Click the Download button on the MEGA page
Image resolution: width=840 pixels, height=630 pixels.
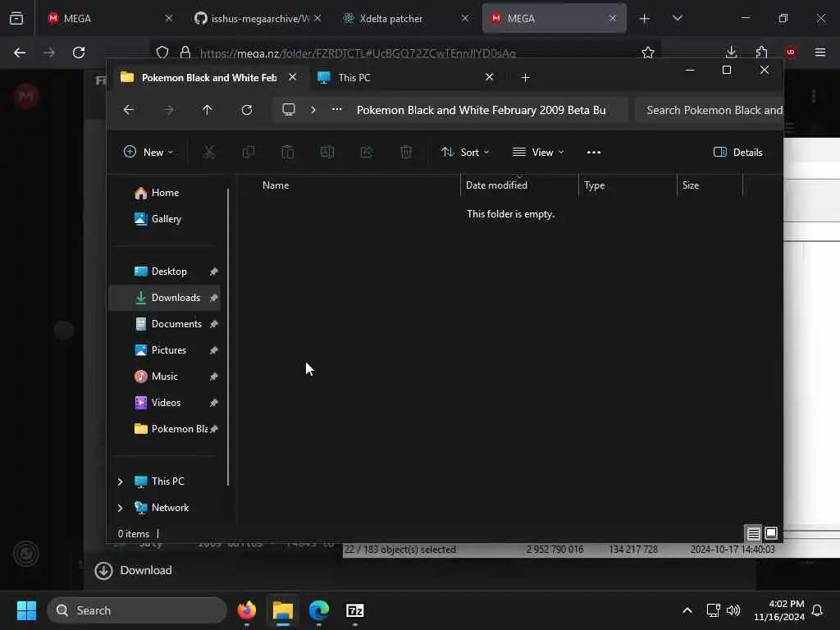[134, 571]
